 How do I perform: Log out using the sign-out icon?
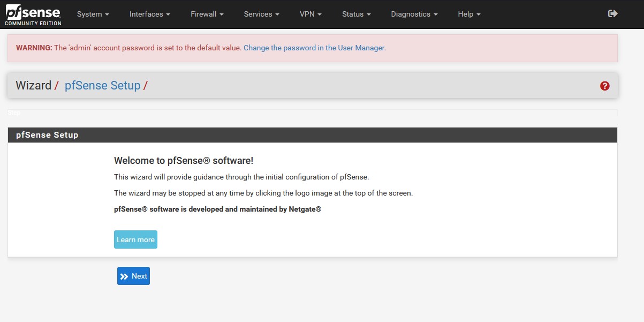612,14
